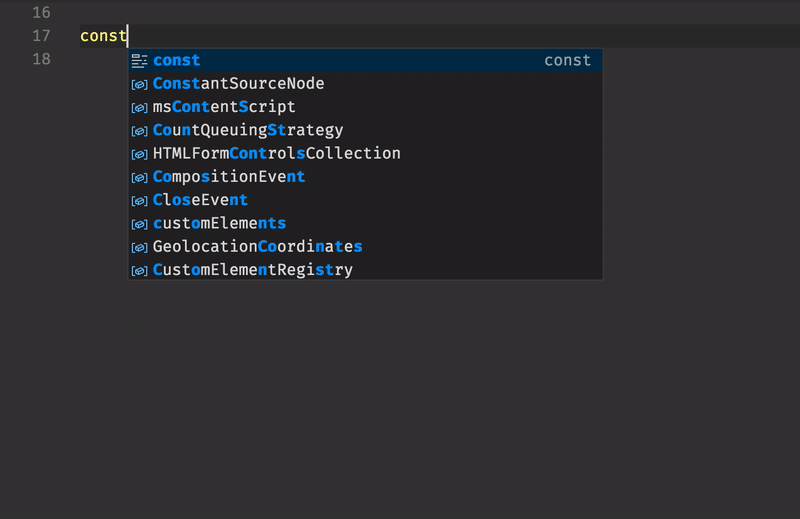Click line number 17 in gutter
800x519 pixels.
(x=41, y=36)
